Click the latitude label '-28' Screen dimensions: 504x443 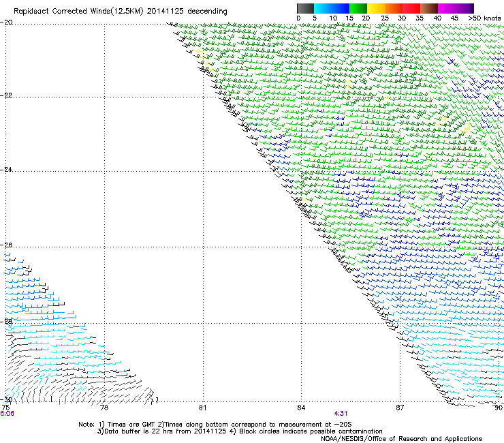tap(6, 322)
